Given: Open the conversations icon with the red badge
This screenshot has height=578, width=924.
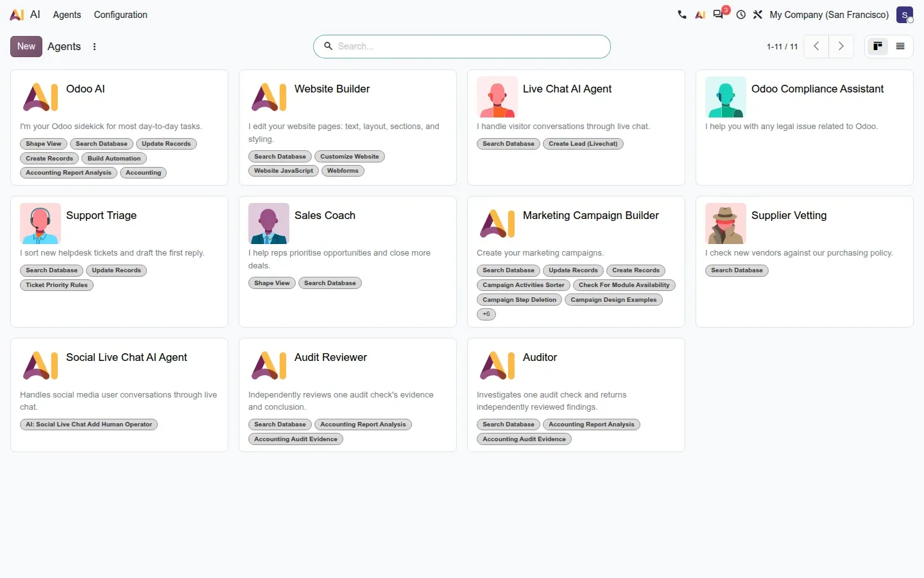Looking at the screenshot, I should pos(719,14).
